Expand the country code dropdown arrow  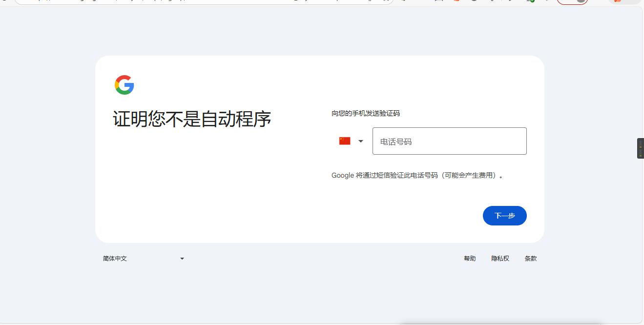(361, 141)
